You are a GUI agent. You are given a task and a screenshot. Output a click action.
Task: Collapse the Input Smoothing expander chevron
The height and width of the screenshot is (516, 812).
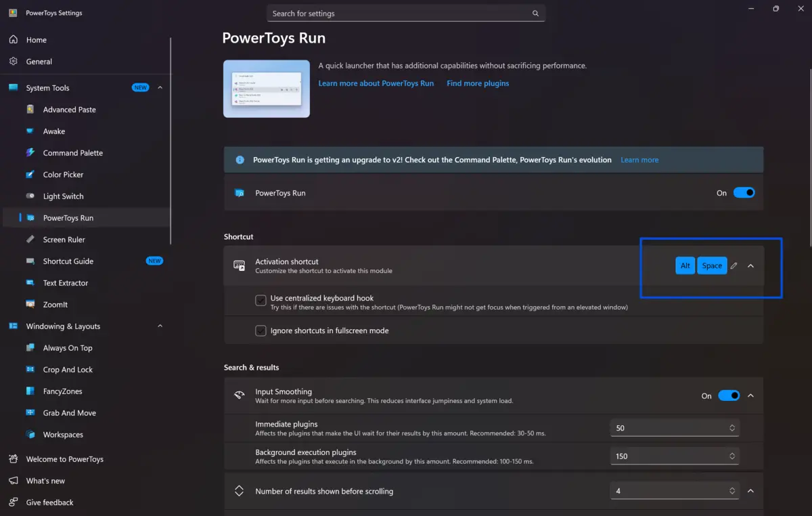[750, 396]
